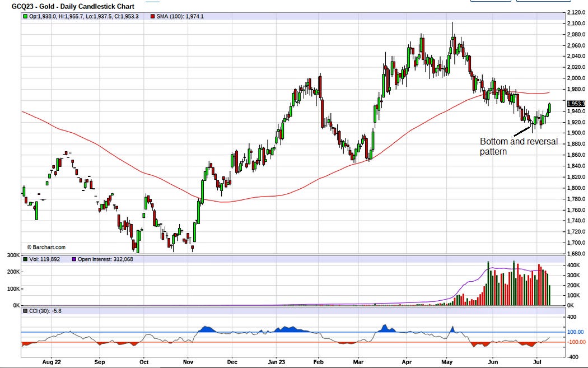Image resolution: width=588 pixels, height=368 pixels.
Task: Click the Feb date axis label
Action: click(x=319, y=362)
